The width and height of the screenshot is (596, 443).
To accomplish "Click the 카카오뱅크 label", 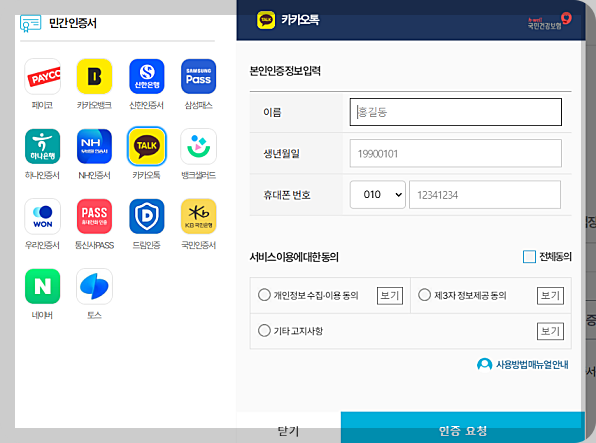I will pyautogui.click(x=94, y=105).
